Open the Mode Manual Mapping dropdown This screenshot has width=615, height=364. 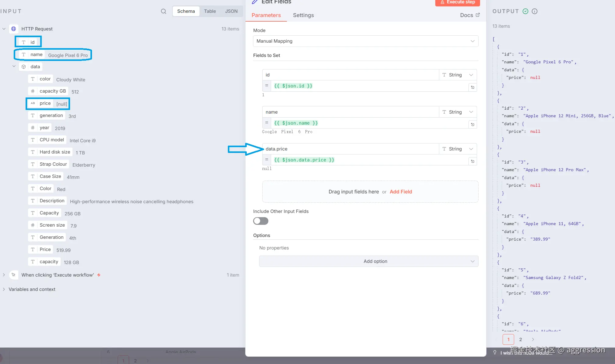coord(366,41)
